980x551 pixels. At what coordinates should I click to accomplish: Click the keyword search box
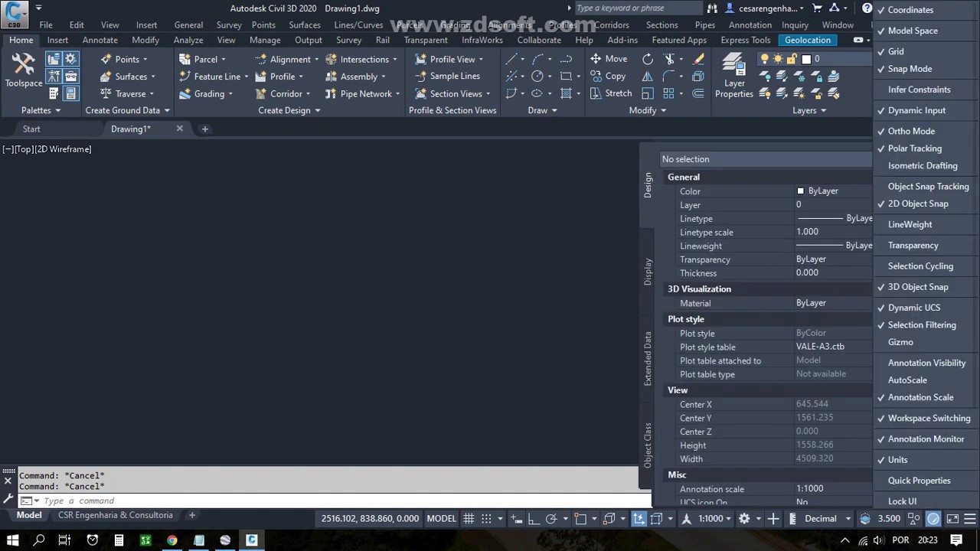tap(637, 8)
